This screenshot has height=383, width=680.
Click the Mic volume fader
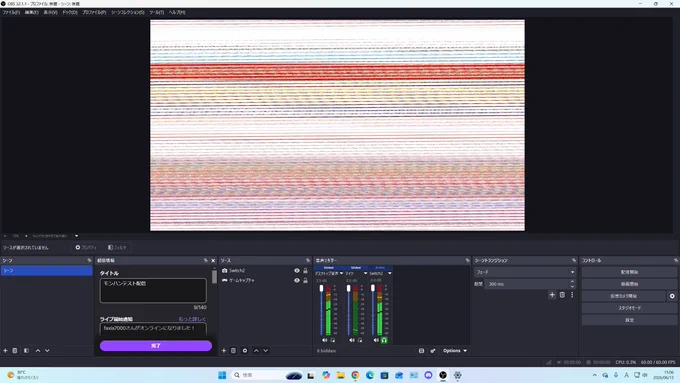pyautogui.click(x=348, y=289)
